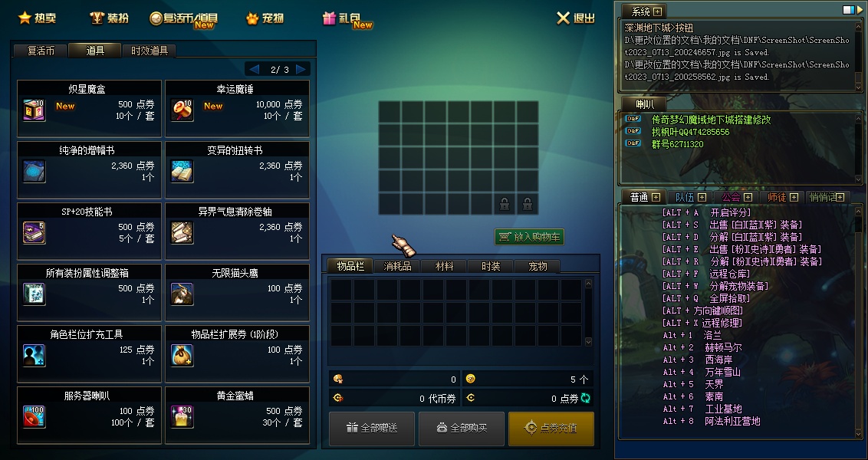Select the 炽星魔盒 item icon

click(x=34, y=110)
